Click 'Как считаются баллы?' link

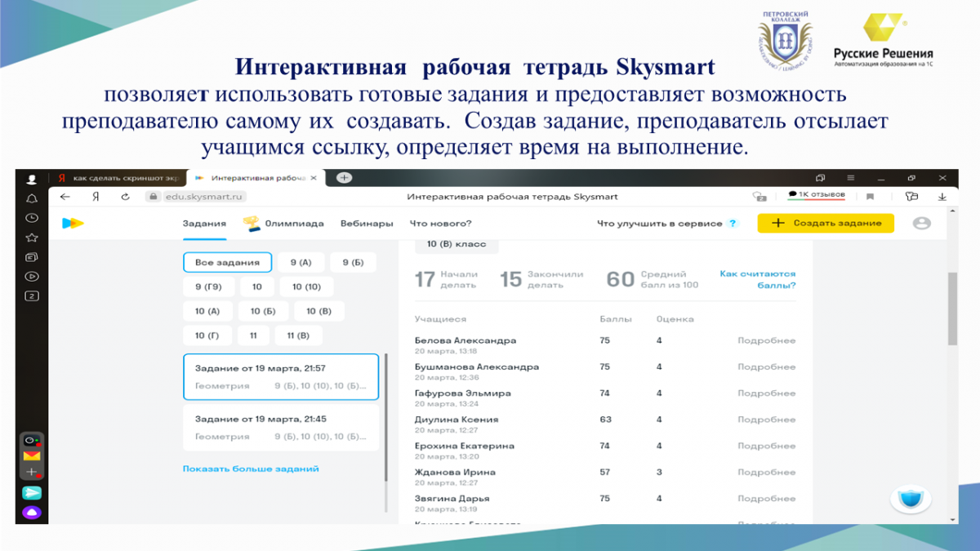(758, 280)
